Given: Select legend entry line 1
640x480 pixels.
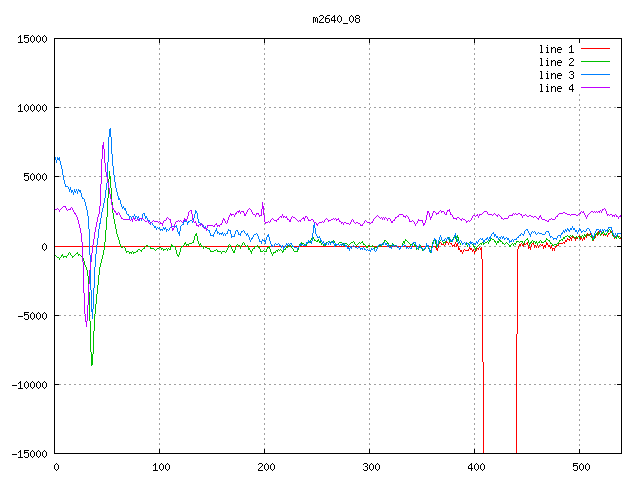Looking at the screenshot, I should 556,49.
